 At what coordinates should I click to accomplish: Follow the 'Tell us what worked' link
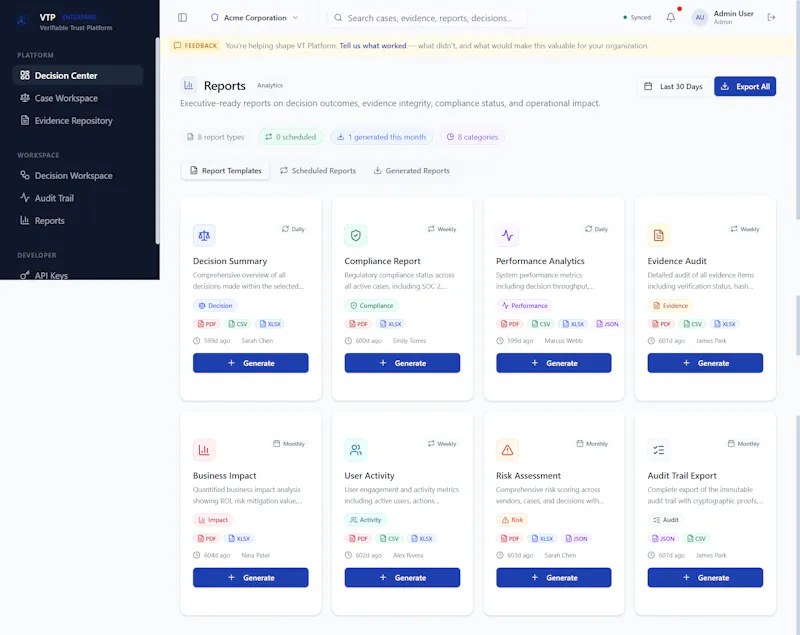click(373, 45)
